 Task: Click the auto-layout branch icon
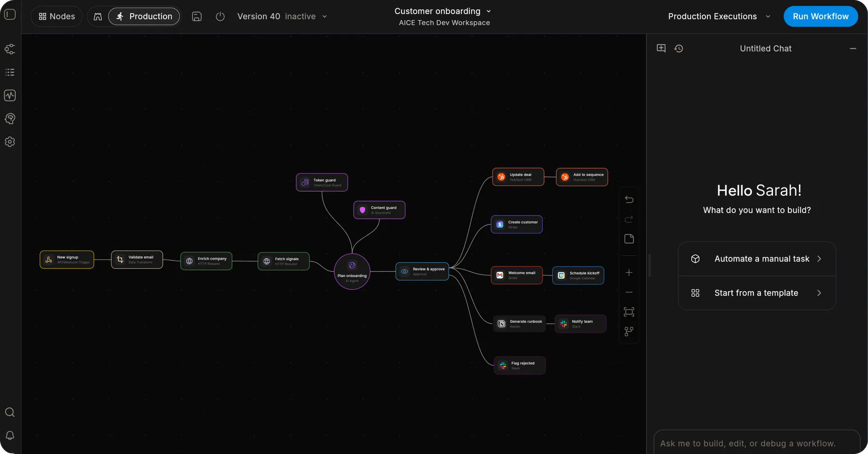(x=629, y=332)
